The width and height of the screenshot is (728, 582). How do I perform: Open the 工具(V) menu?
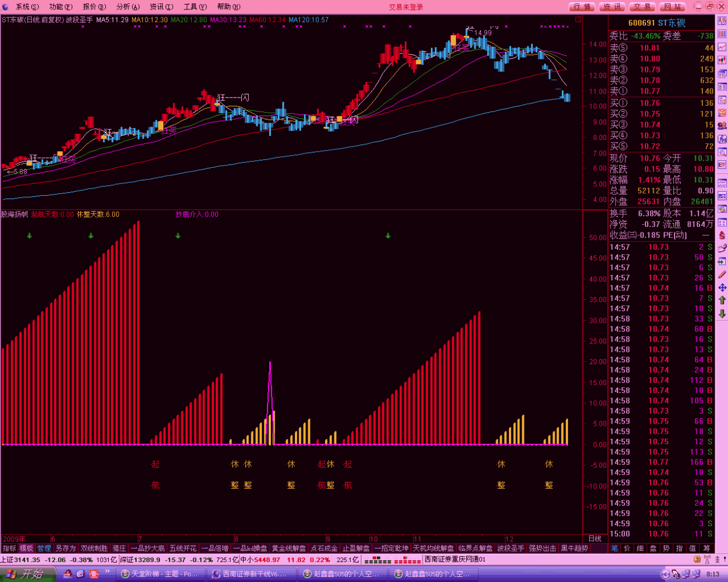pos(195,7)
